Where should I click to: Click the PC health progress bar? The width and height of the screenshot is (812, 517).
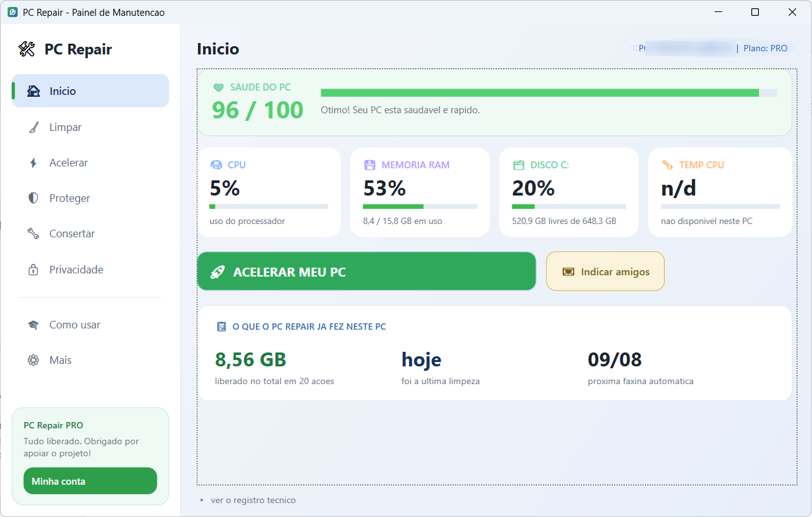click(x=549, y=93)
